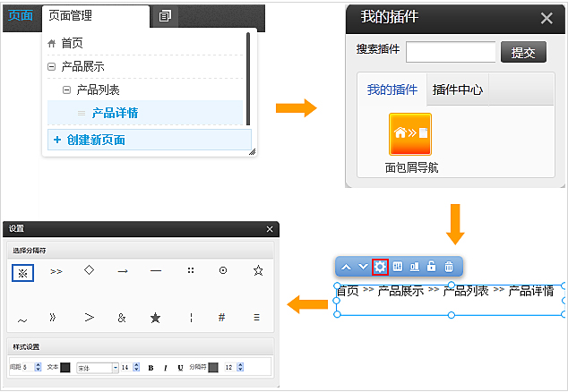Click 创建新页面 to add a page
This screenshot has width=568, height=392.
click(90, 140)
